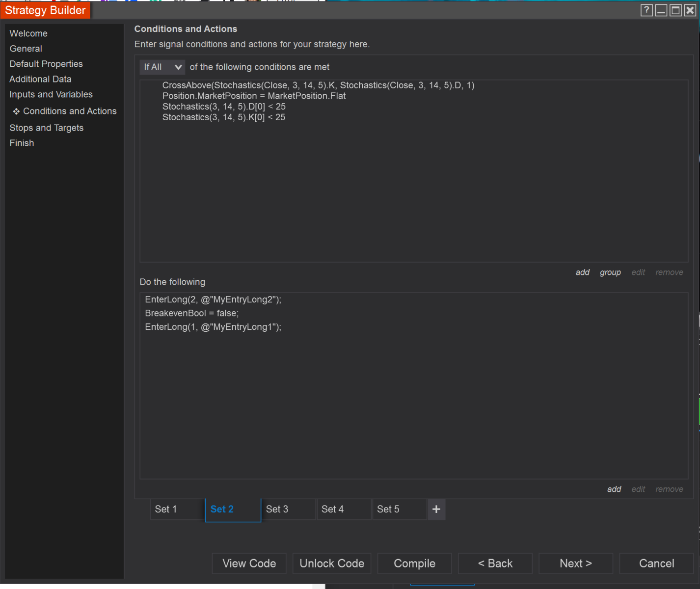Select the Set 2 tab

[x=233, y=510]
